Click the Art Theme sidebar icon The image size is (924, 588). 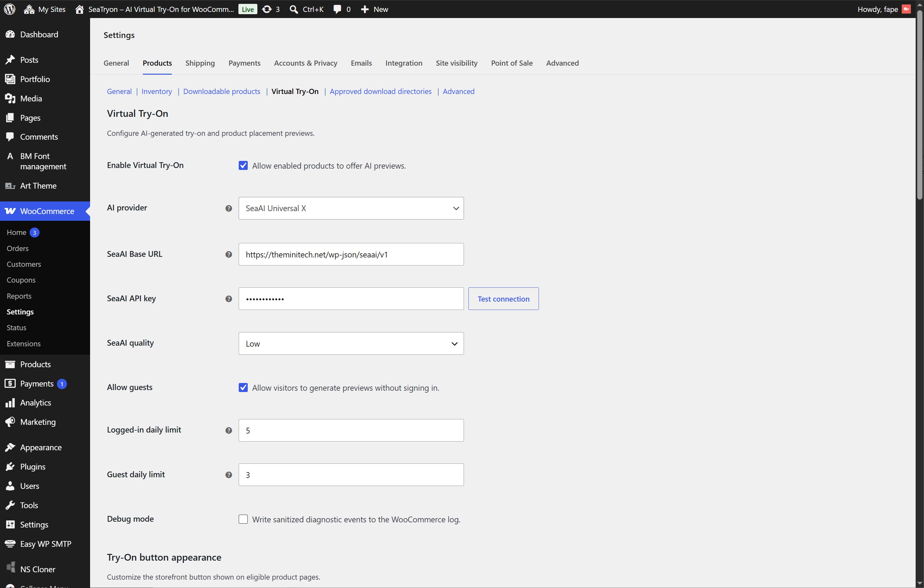pos(10,186)
